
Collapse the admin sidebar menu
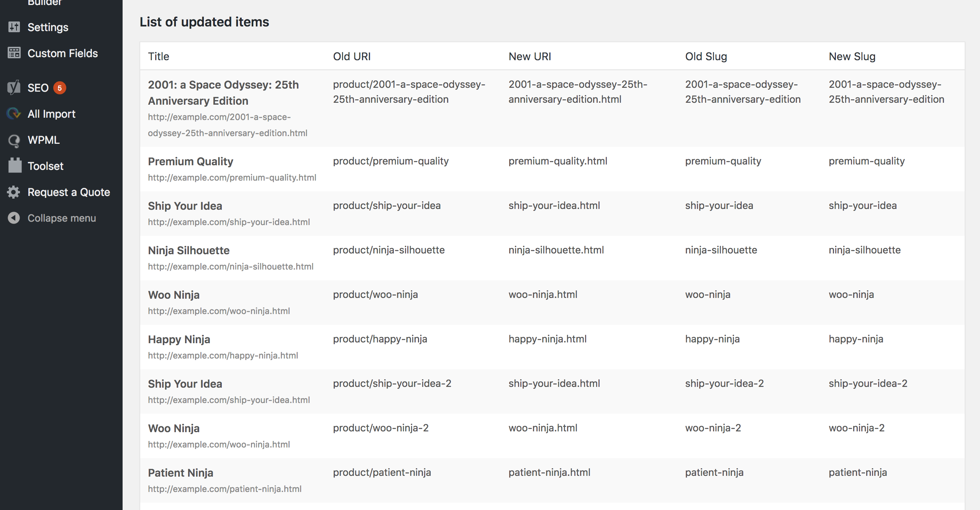pos(61,218)
